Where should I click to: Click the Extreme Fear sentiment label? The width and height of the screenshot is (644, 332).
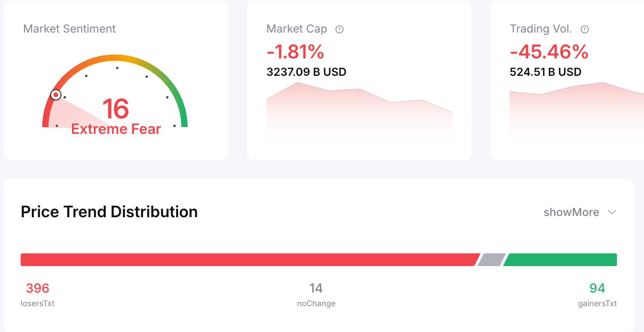(116, 129)
